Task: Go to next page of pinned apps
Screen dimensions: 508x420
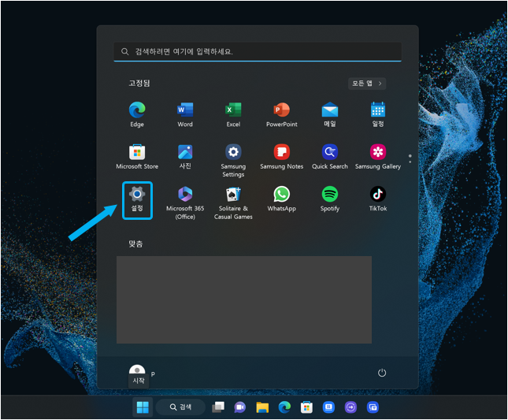Action: pos(410,162)
